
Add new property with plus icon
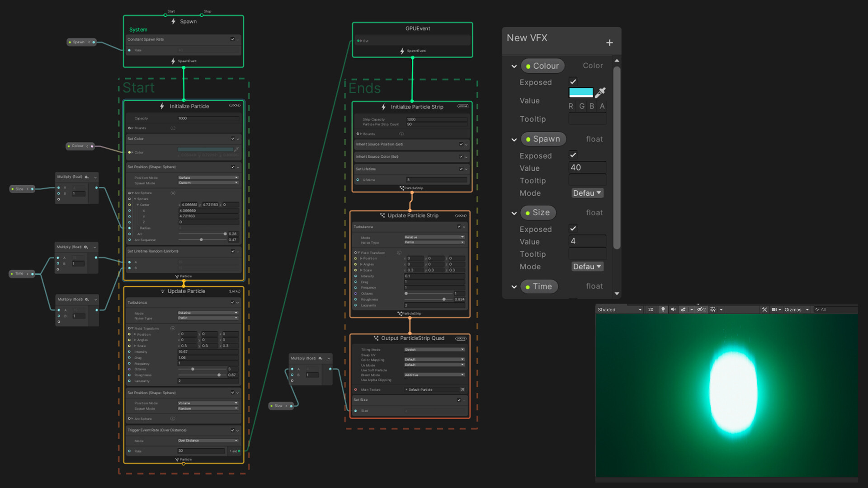[609, 42]
